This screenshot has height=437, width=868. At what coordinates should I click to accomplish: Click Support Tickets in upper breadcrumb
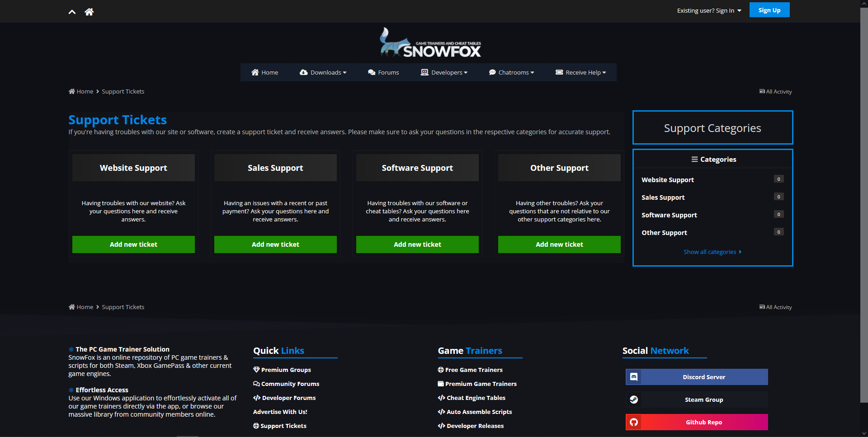point(123,91)
